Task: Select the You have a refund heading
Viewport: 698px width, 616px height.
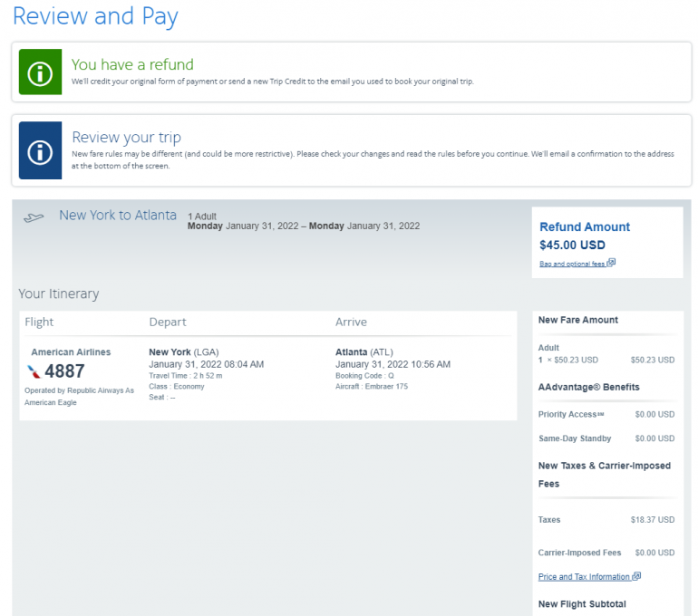Action: click(x=132, y=64)
